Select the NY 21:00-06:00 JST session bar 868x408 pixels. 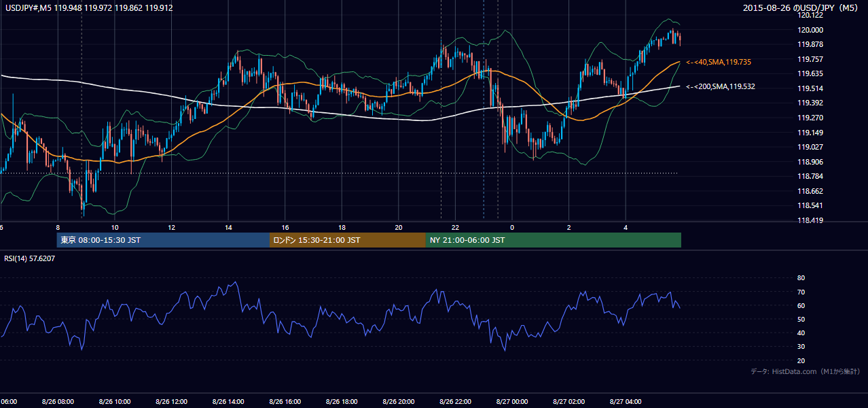(x=554, y=240)
